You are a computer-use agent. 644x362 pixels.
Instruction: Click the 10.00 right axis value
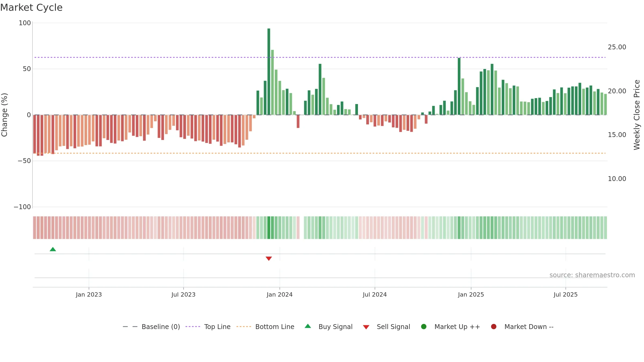(617, 179)
